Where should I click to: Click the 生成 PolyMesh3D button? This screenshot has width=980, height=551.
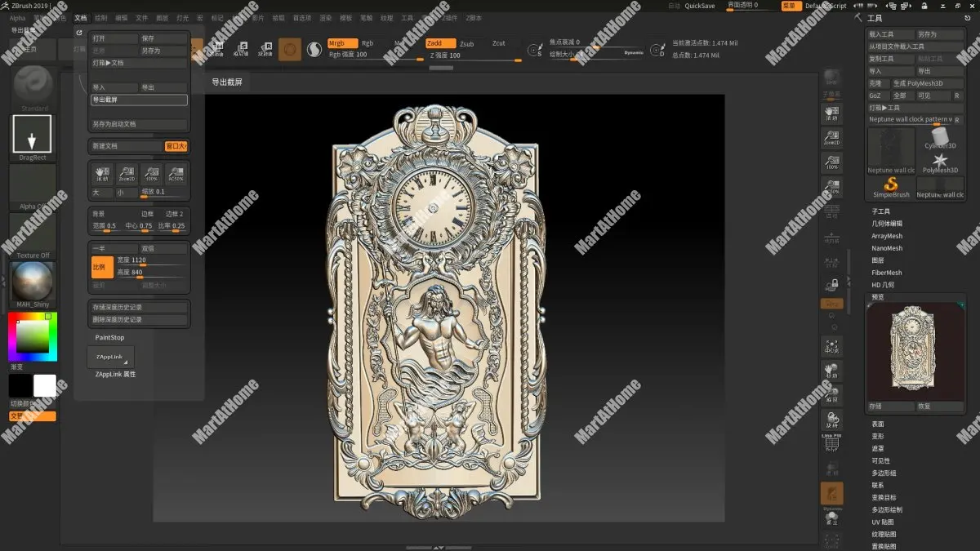point(918,82)
